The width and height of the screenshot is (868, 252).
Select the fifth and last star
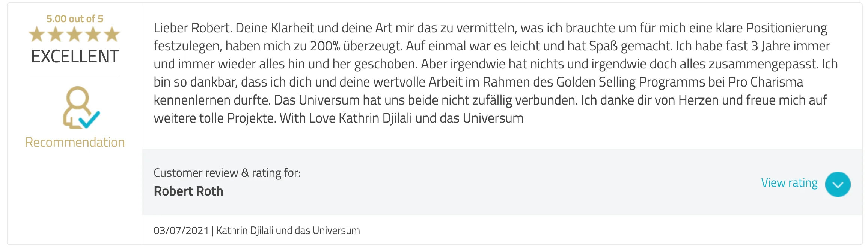[112, 35]
